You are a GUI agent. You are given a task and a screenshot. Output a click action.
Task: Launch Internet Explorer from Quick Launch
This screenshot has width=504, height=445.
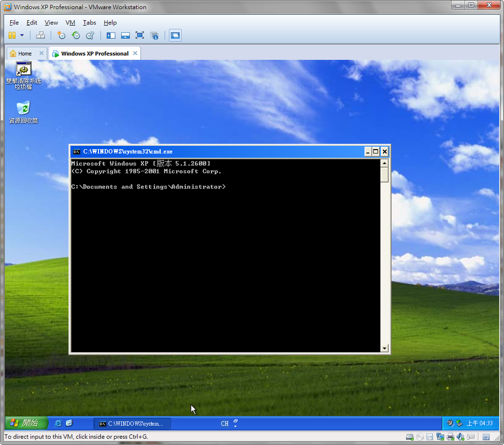click(58, 423)
